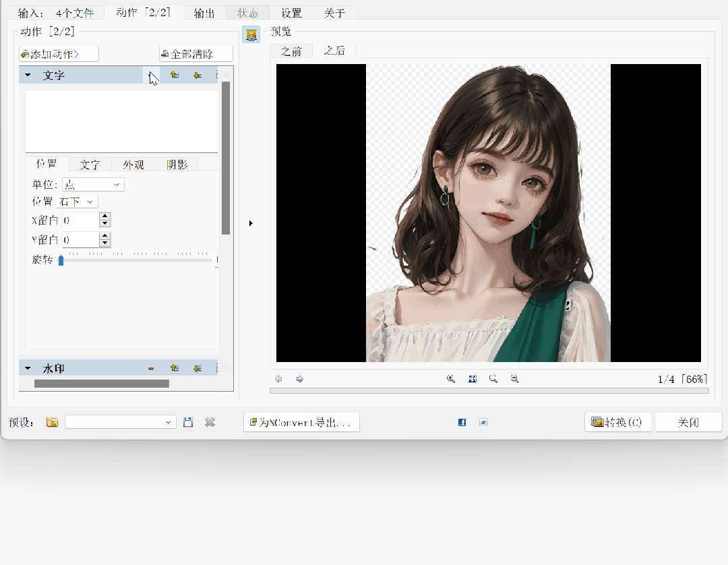728x565 pixels.
Task: Collapse the 水印 action section
Action: [28, 368]
